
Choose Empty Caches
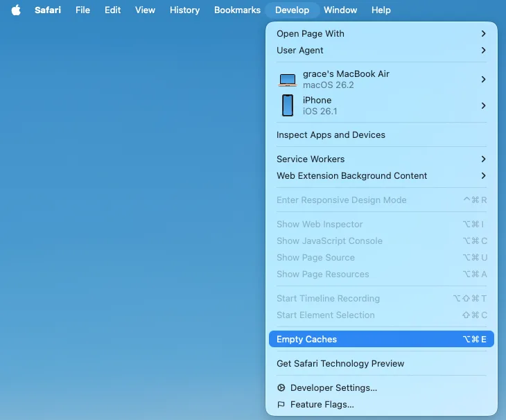tap(381, 339)
